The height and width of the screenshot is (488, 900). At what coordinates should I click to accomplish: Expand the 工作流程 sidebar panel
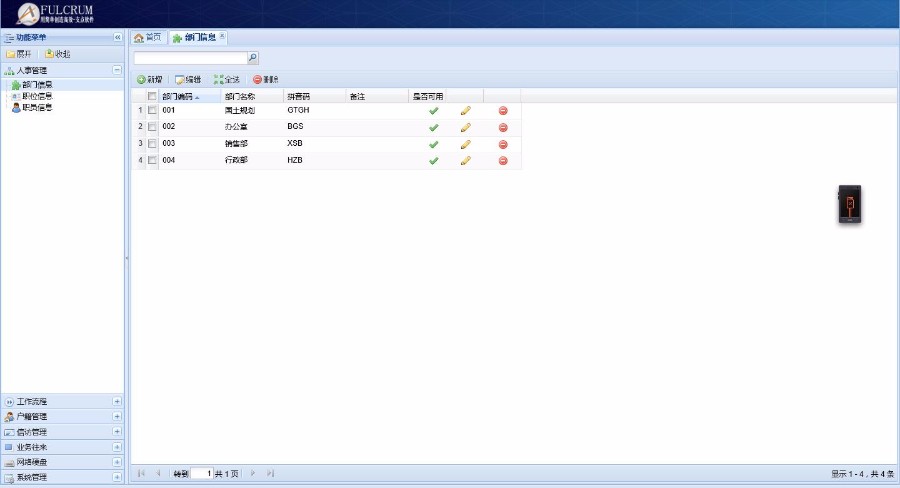click(117, 401)
